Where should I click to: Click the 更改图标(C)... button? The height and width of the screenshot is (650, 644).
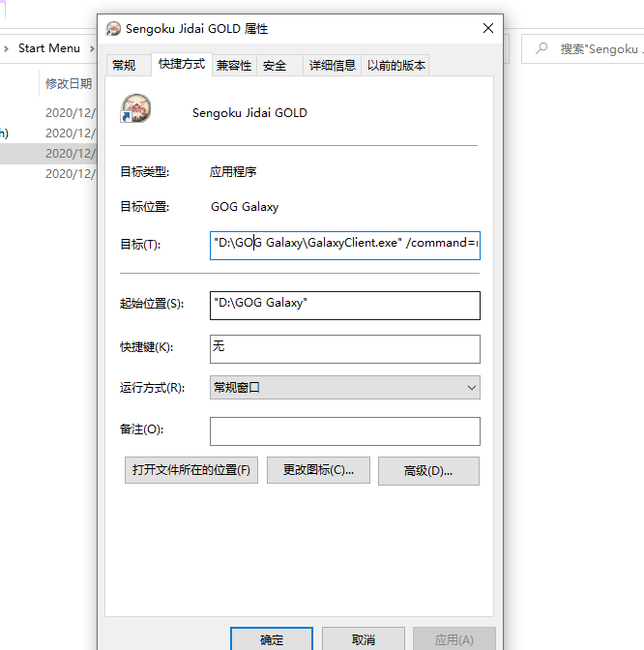318,470
